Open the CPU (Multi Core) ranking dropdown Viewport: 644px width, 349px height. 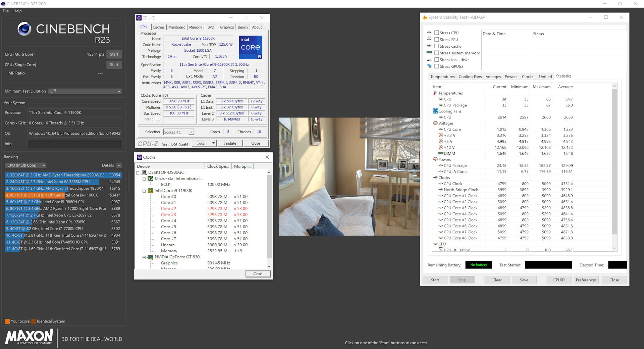point(25,165)
